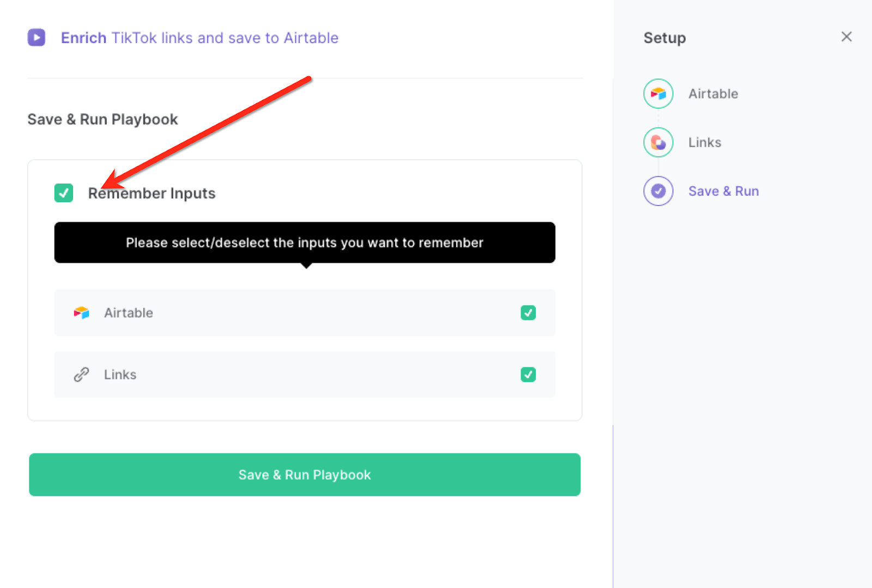Viewport: 872px width, 588px height.
Task: Open the Save & Run setup step
Action: [x=723, y=191]
